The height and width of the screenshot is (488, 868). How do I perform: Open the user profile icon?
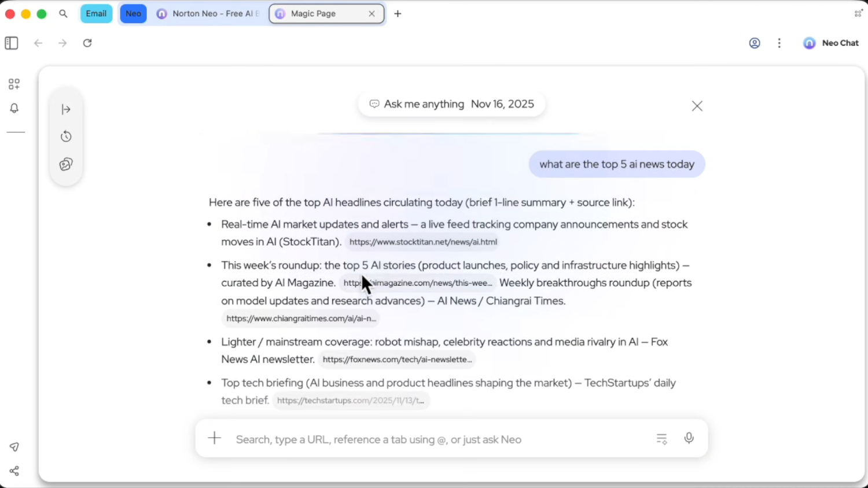[x=755, y=43]
